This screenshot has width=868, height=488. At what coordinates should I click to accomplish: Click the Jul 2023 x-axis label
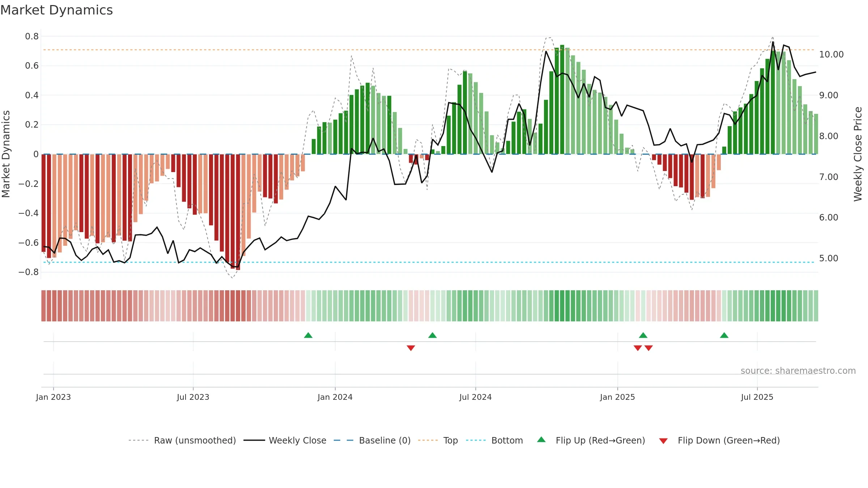click(x=193, y=397)
